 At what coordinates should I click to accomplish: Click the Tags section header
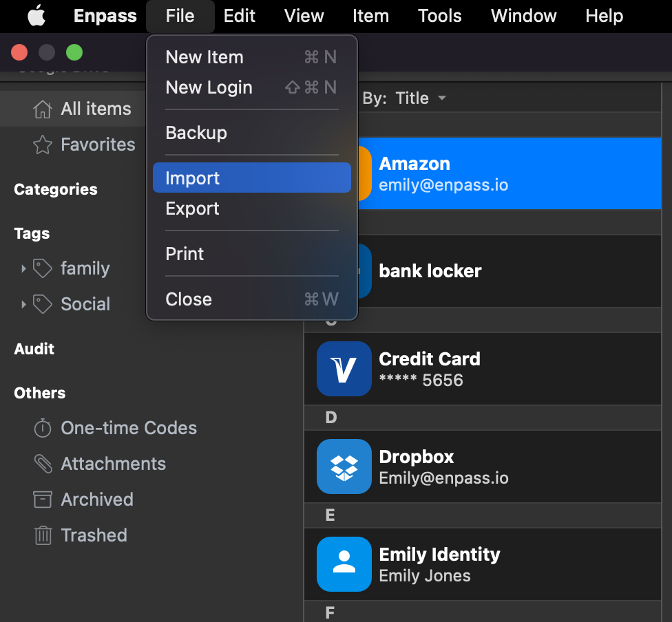pyautogui.click(x=32, y=233)
